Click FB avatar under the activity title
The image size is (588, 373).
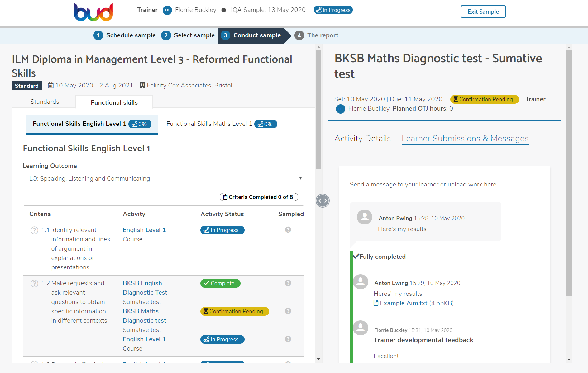pos(341,109)
